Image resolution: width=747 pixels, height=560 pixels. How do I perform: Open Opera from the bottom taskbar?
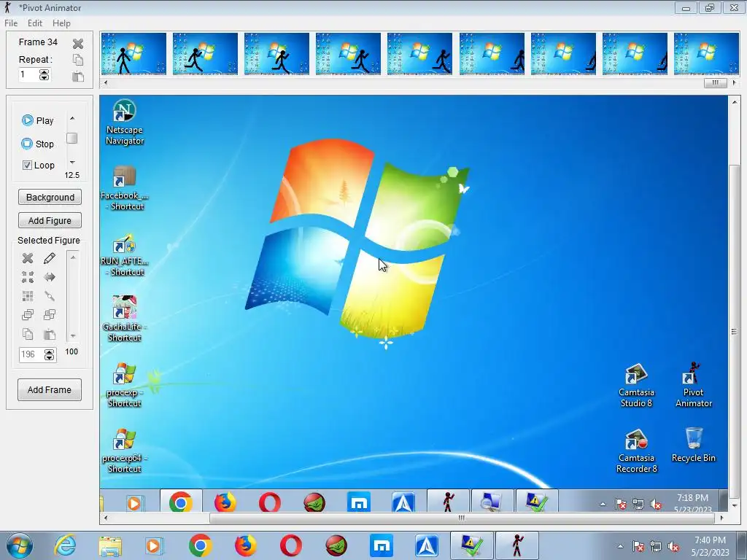[x=290, y=545]
